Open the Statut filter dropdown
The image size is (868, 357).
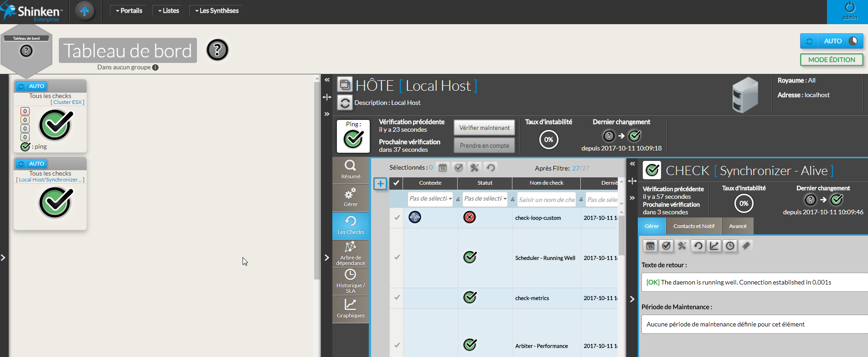[485, 199]
